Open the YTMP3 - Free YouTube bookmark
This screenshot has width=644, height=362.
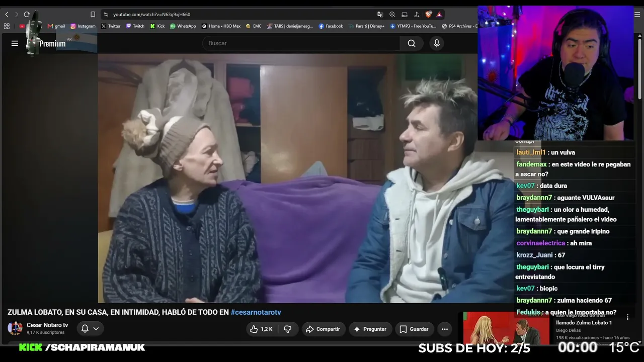click(x=413, y=26)
